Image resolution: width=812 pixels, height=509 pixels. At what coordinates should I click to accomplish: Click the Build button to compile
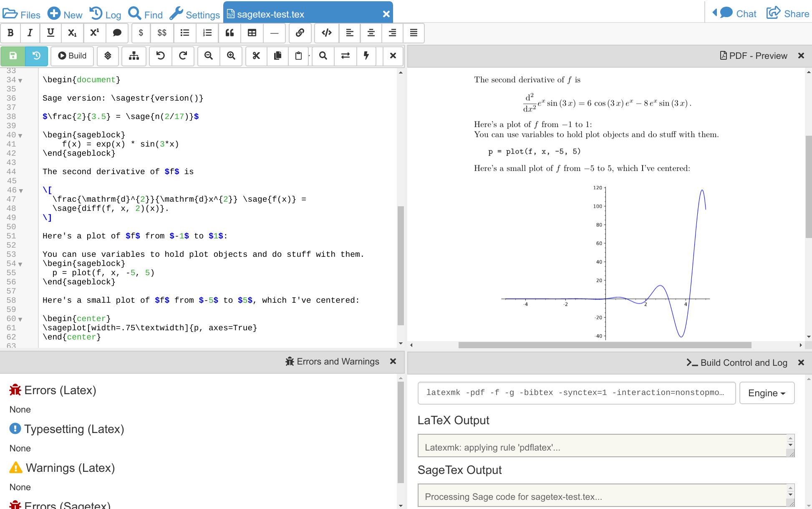pos(71,56)
